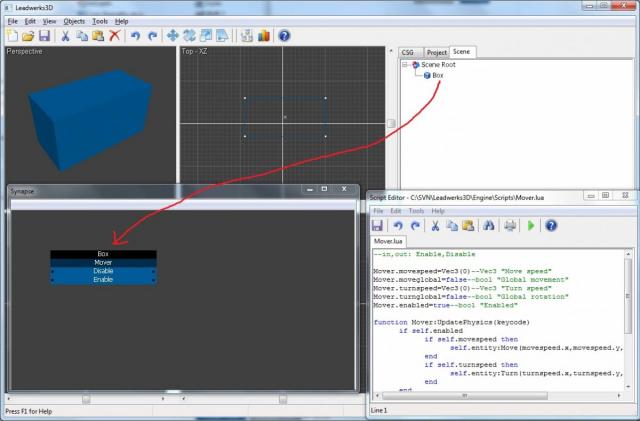Click the red Delete X icon
This screenshot has width=640, height=421.
115,35
